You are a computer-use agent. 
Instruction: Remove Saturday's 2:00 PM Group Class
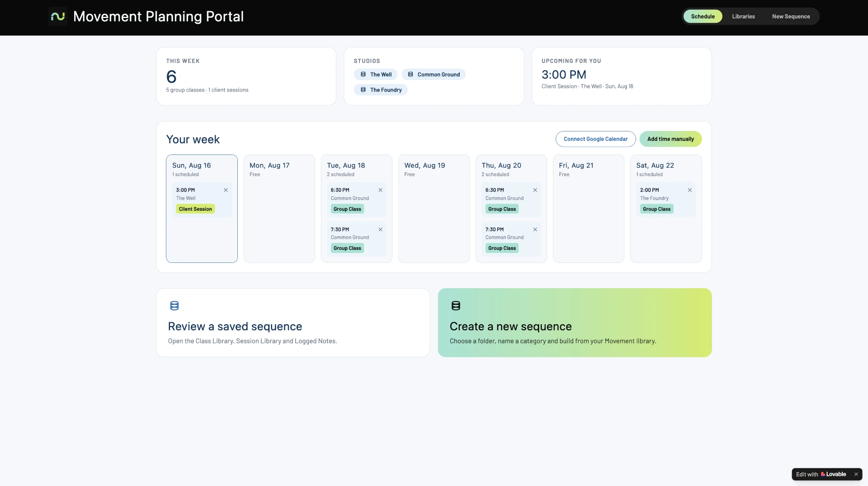(689, 190)
